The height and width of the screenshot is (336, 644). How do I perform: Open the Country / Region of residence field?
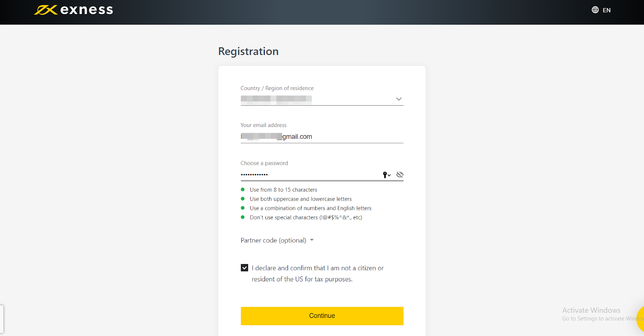(314, 99)
